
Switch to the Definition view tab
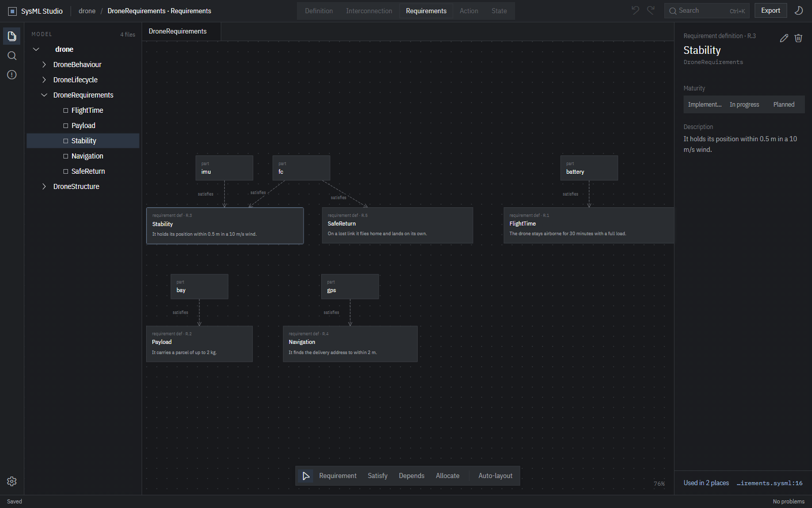click(319, 11)
